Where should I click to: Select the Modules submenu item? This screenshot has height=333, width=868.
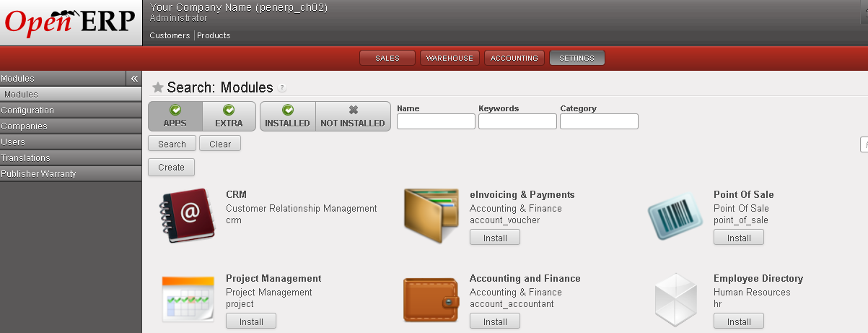71,94
